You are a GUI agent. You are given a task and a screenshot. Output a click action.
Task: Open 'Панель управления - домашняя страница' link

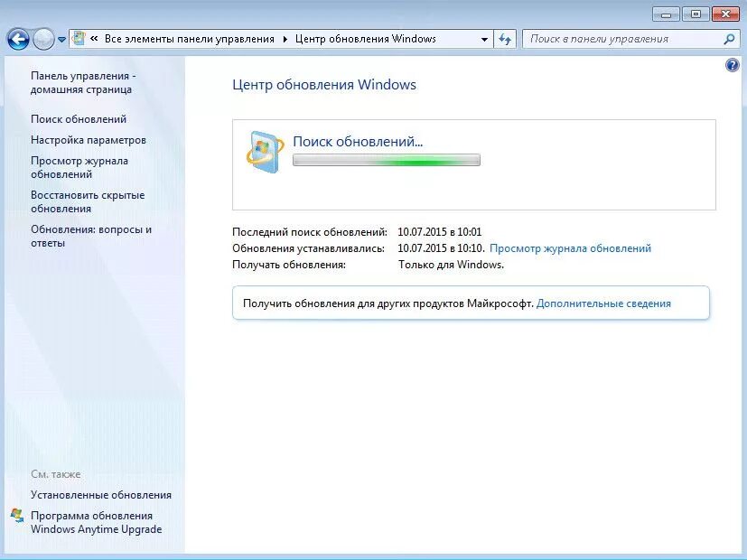83,82
